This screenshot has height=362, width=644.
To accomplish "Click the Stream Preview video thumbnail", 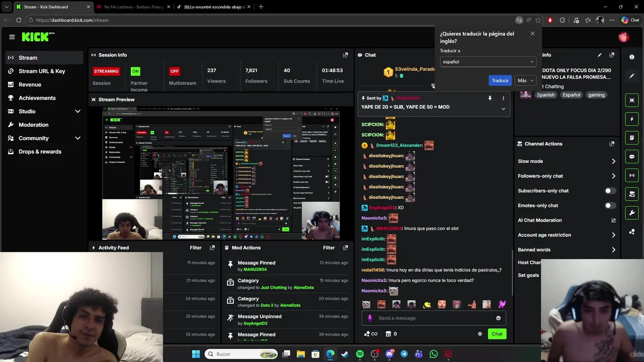I will (x=221, y=173).
